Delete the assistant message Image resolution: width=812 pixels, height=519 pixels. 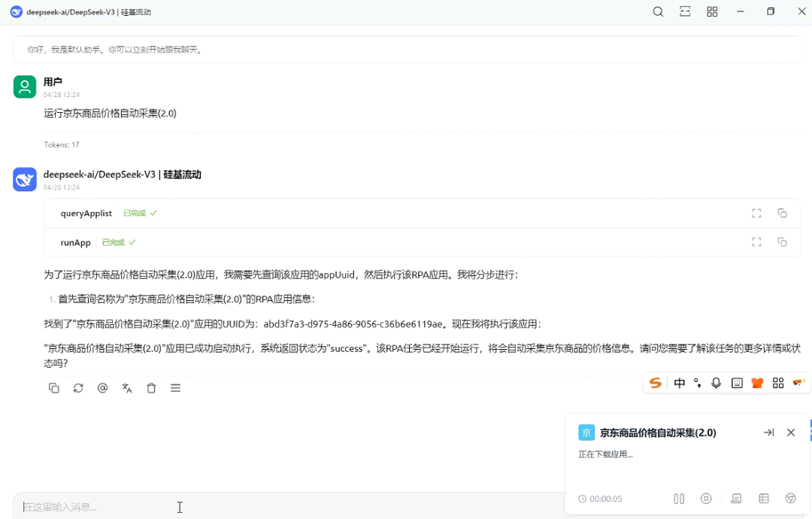(x=151, y=388)
